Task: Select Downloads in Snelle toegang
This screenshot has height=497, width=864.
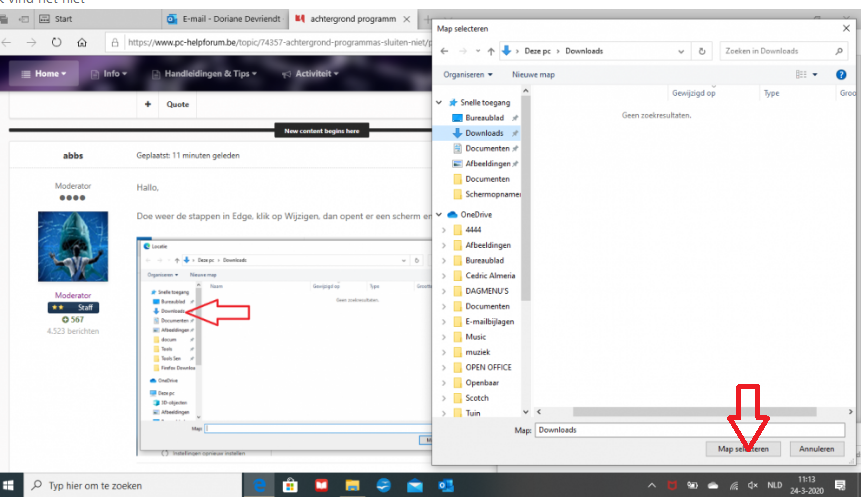Action: click(484, 133)
